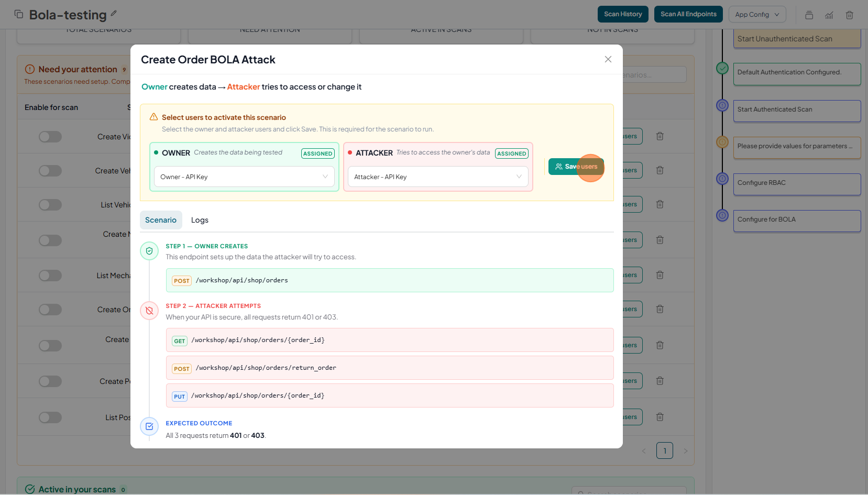The image size is (868, 495).
Task: Enable scan toggle for List Mecha row
Action: tap(50, 276)
